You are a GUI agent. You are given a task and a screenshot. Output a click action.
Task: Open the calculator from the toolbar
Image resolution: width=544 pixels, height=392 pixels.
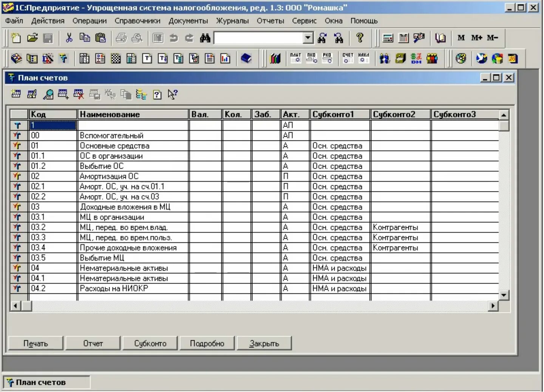pyautogui.click(x=388, y=38)
